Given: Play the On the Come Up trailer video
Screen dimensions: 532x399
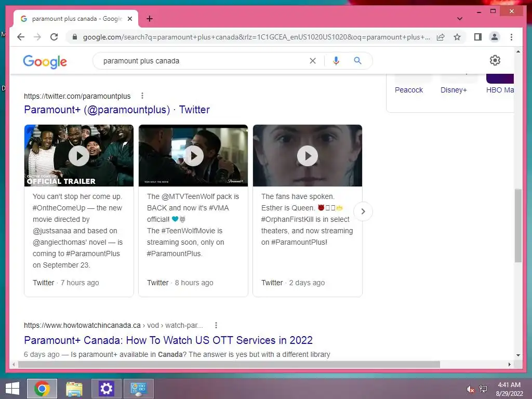Looking at the screenshot, I should (79, 156).
